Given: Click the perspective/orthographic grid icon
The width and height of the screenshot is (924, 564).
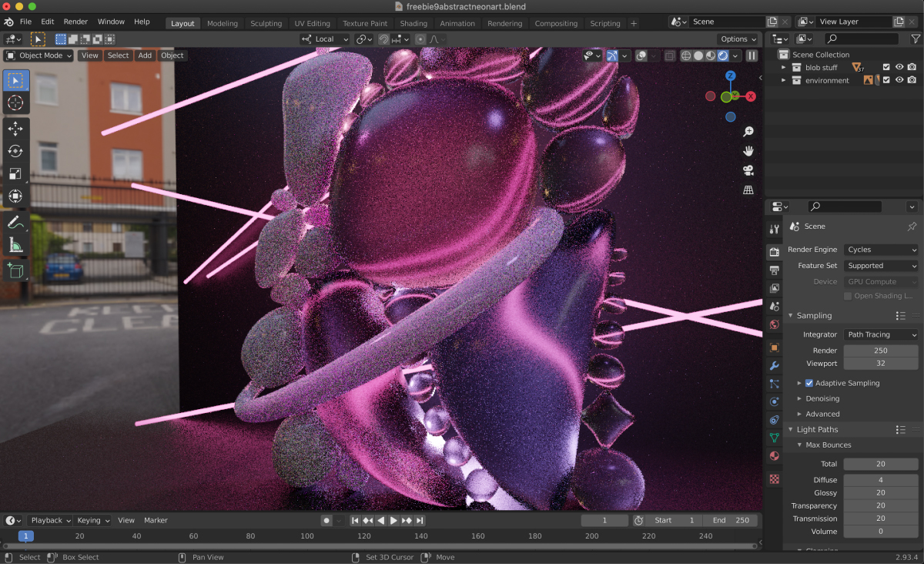Looking at the screenshot, I should [748, 190].
